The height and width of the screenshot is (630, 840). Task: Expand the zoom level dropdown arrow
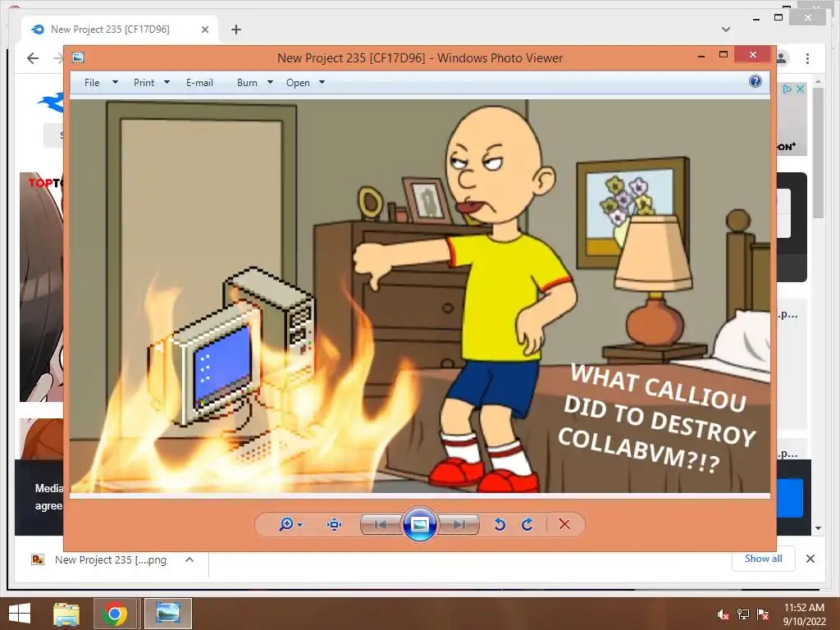tap(300, 524)
